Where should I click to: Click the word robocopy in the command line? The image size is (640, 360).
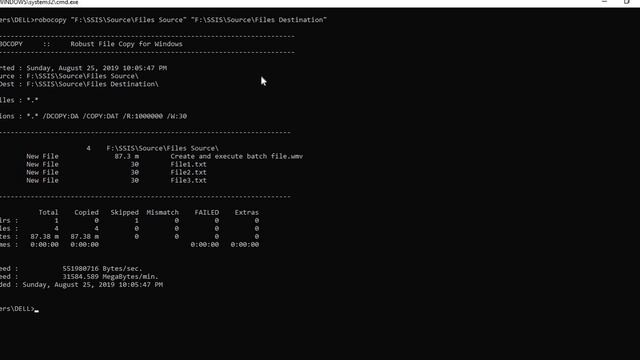pyautogui.click(x=50, y=20)
